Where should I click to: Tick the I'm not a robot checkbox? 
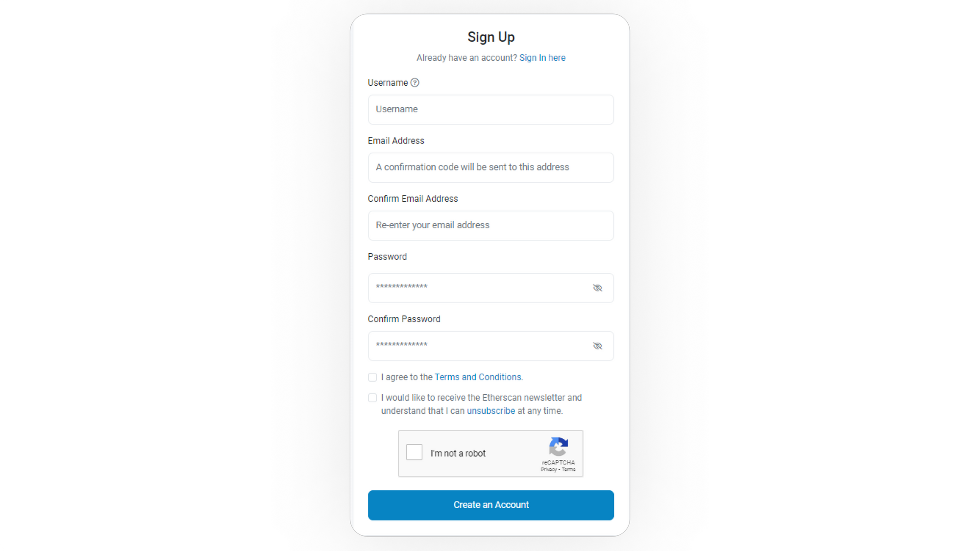(x=414, y=452)
